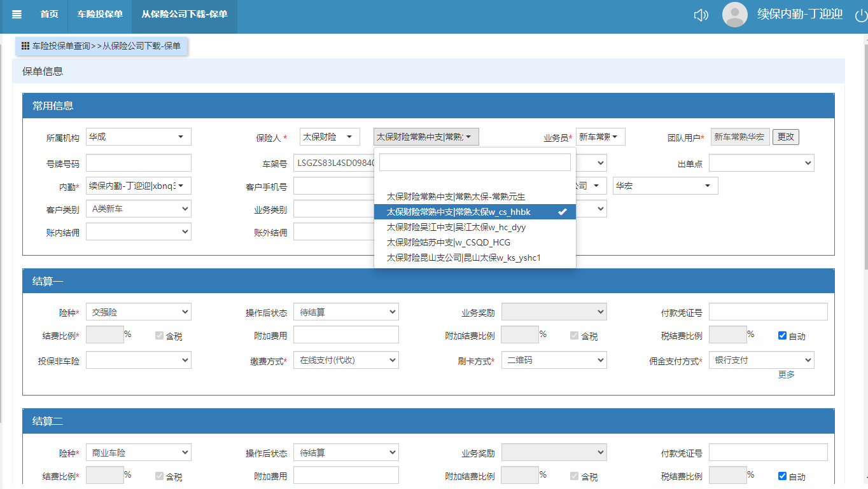This screenshot has height=489, width=868.
Task: Click the 更多 link
Action: click(x=787, y=375)
